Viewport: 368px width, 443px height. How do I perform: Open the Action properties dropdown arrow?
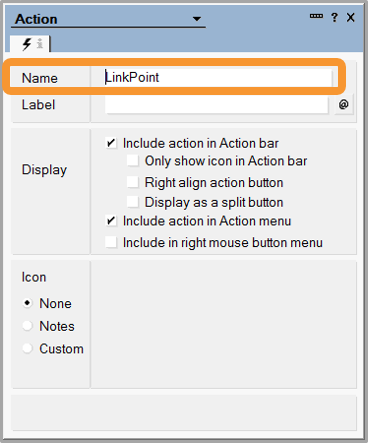(x=197, y=19)
